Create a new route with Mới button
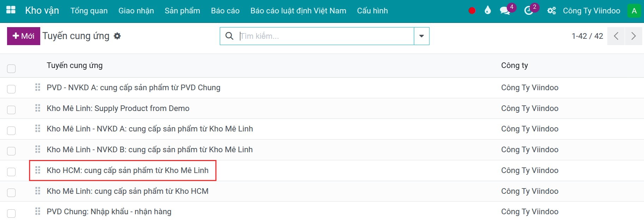The width and height of the screenshot is (644, 222). click(24, 36)
